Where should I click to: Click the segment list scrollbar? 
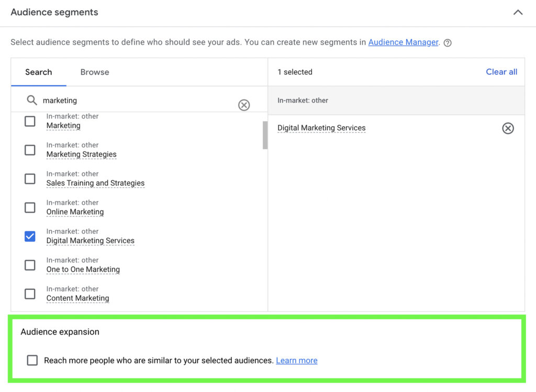265,135
